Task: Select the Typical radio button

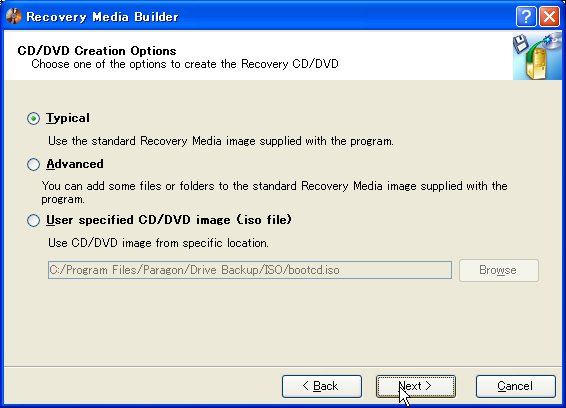Action: click(x=33, y=118)
